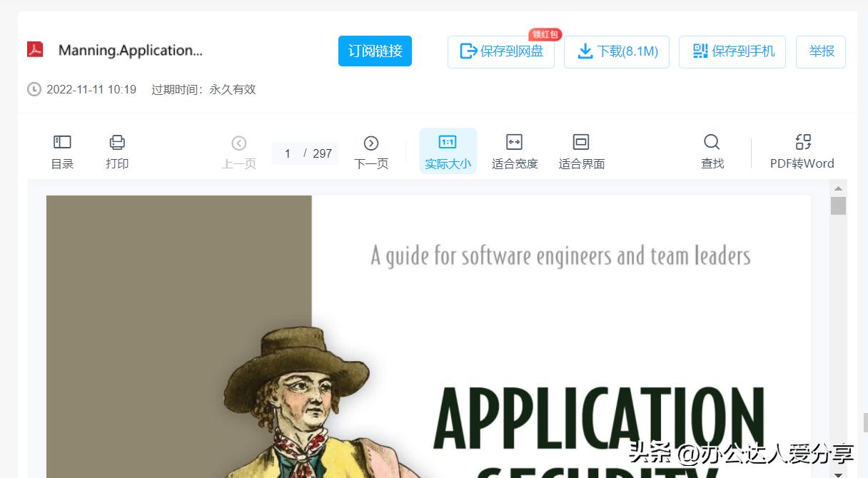Select the red PDF file icon
The height and width of the screenshot is (478, 868).
tap(34, 50)
